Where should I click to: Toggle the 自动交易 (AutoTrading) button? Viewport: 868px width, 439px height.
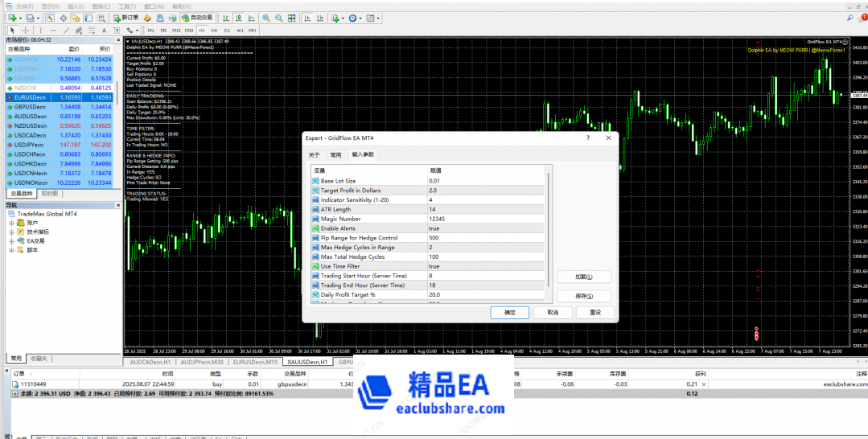[x=197, y=18]
